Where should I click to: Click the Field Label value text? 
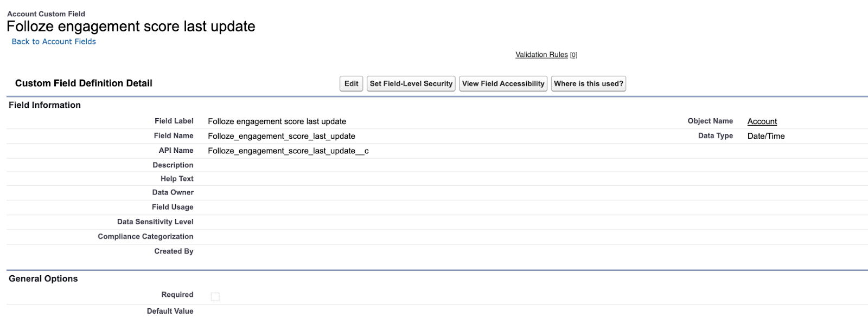(277, 122)
